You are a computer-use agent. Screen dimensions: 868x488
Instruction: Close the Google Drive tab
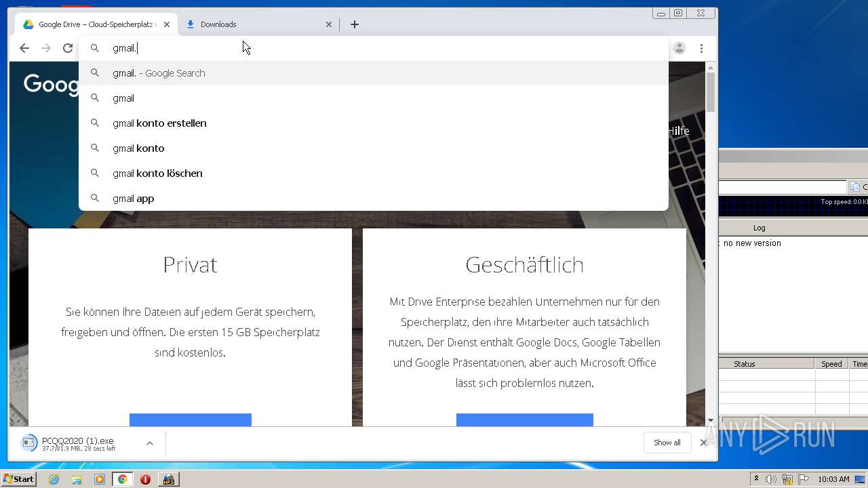tap(167, 24)
